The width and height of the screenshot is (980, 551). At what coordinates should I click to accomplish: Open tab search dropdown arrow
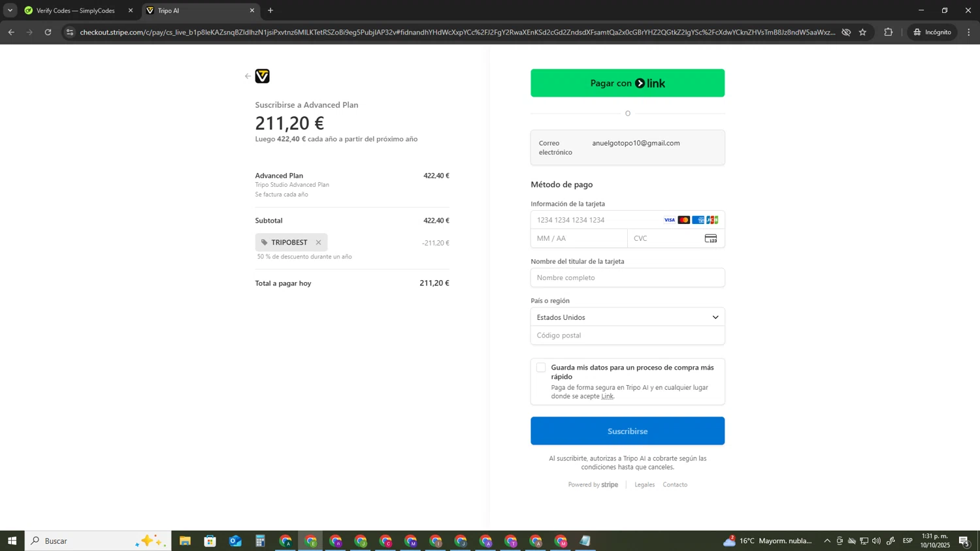[10, 10]
